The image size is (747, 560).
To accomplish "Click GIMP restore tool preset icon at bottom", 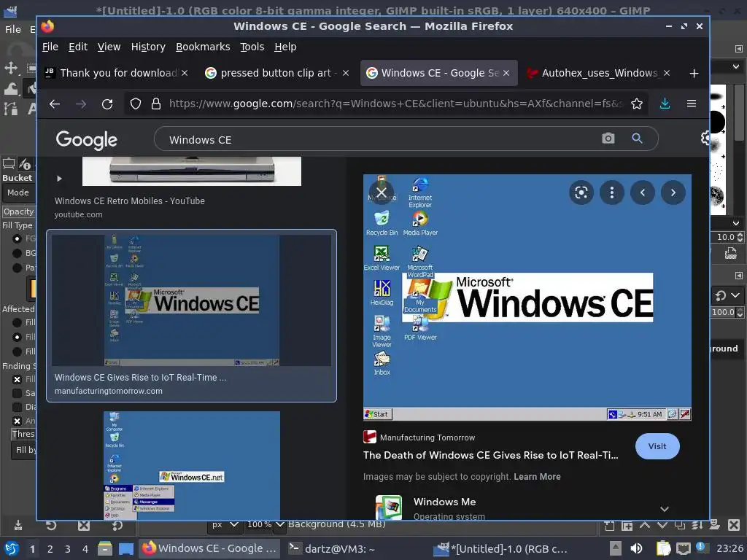I will [x=51, y=525].
